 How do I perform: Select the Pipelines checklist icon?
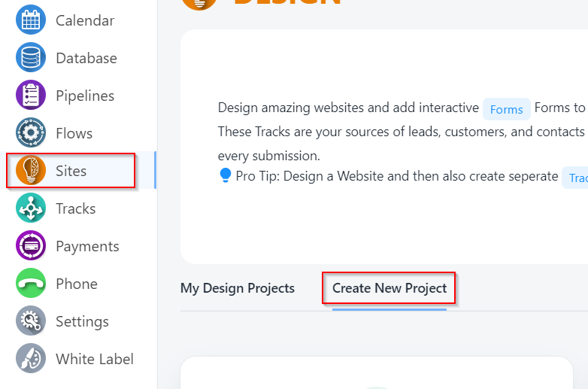point(31,96)
